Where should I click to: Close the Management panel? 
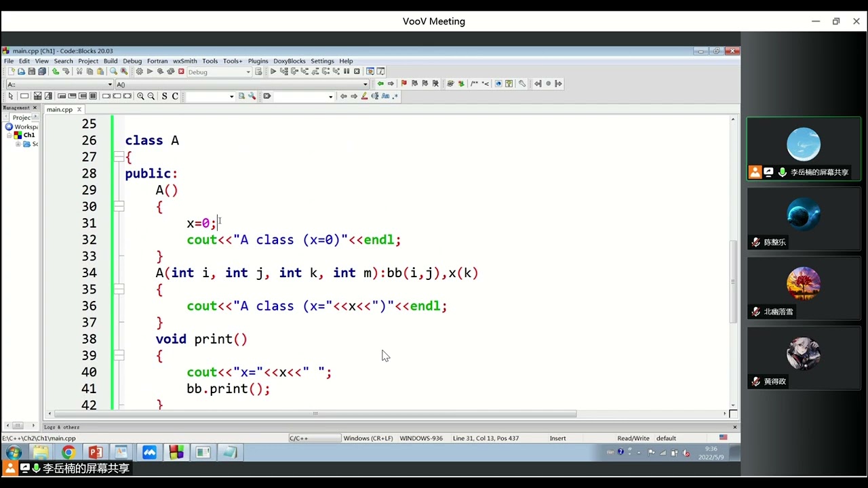click(35, 108)
